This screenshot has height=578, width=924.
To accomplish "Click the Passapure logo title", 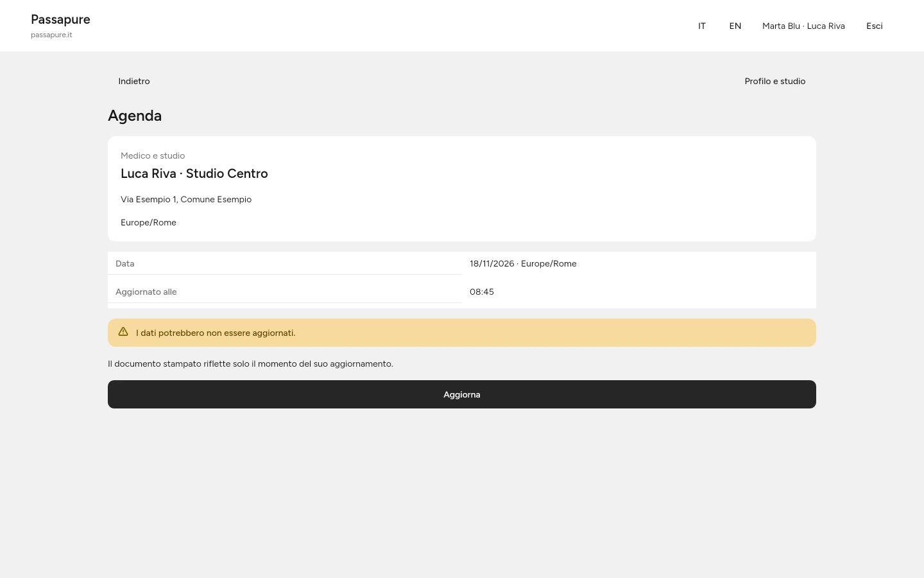I will (x=60, y=19).
